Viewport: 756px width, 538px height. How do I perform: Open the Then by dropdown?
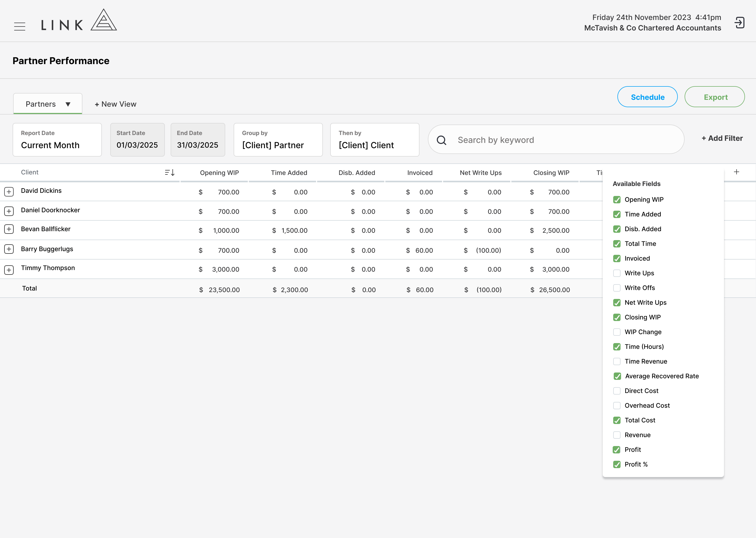tap(375, 140)
